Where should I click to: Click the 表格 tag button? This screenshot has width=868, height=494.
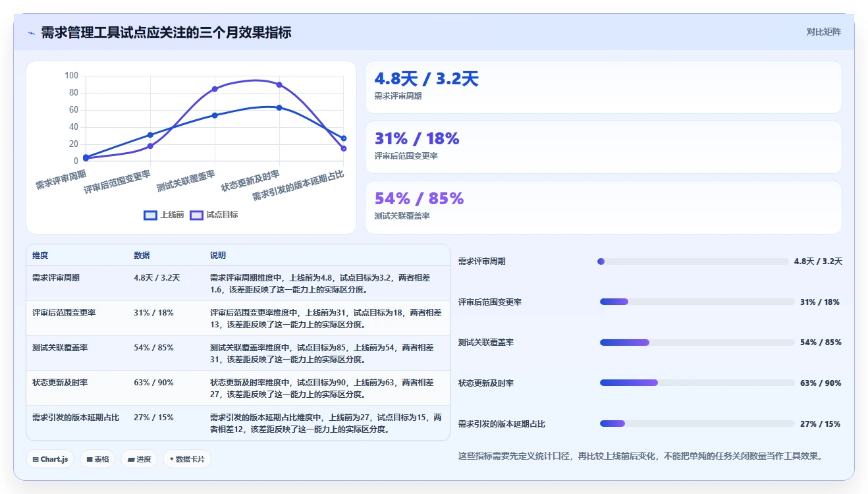(97, 459)
